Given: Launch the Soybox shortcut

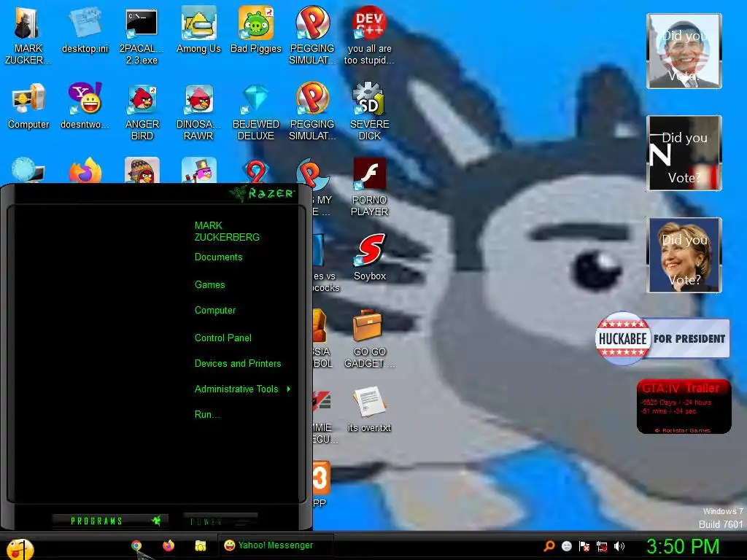Looking at the screenshot, I should tap(370, 257).
